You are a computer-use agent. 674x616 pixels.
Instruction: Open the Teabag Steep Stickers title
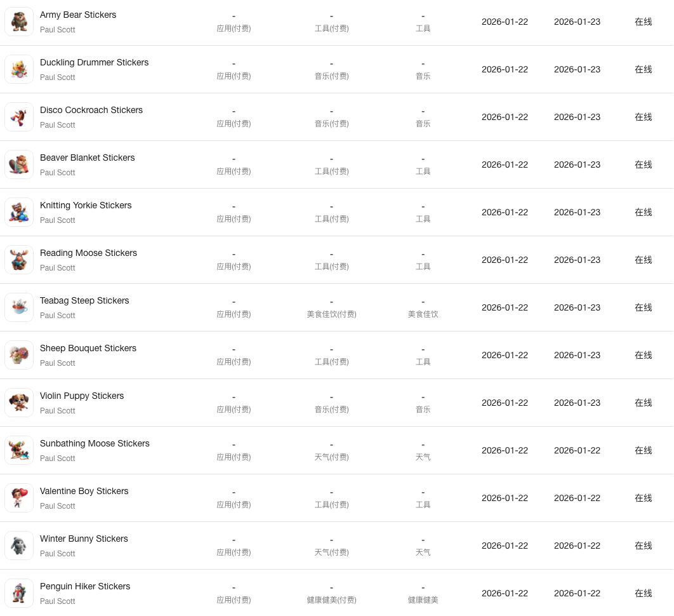(x=84, y=300)
